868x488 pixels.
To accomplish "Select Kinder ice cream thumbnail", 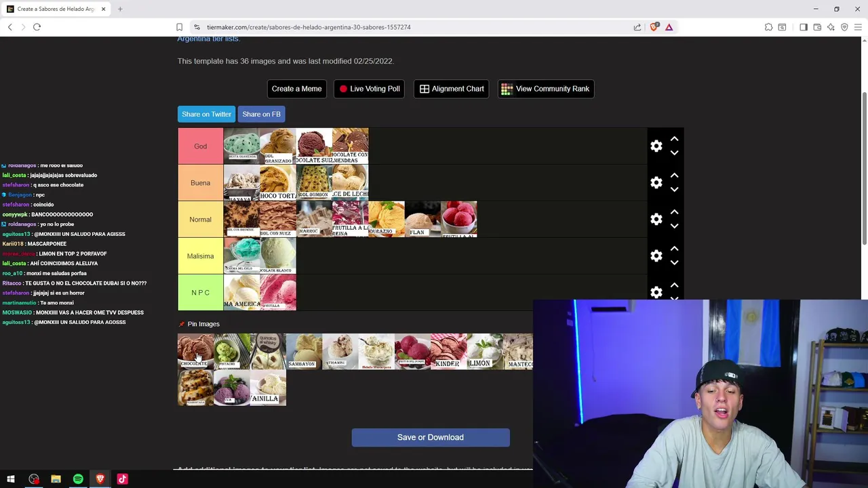I will click(448, 351).
